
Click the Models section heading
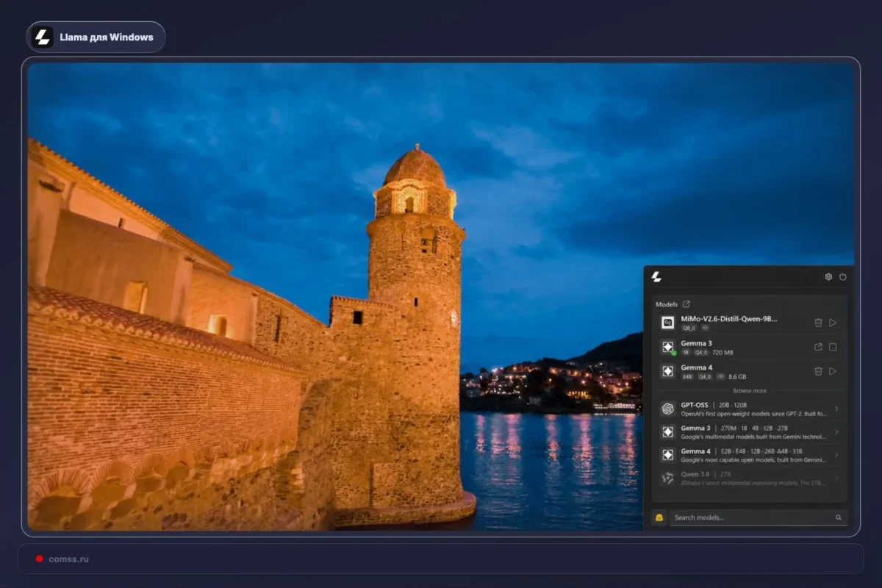pos(667,304)
